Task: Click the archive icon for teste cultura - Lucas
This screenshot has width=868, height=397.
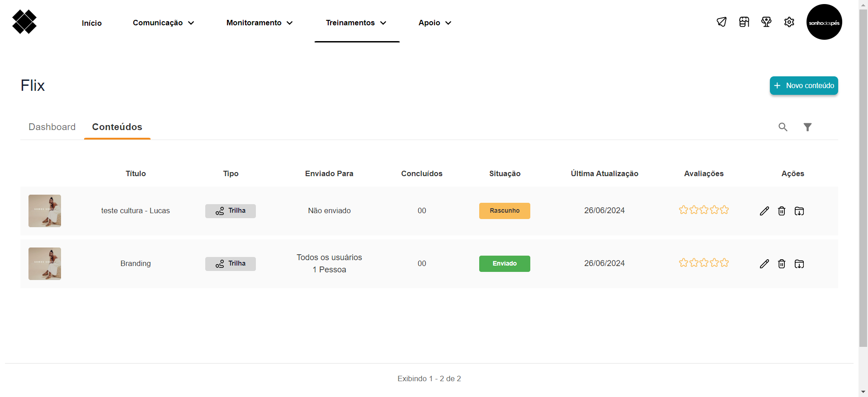Action: point(799,211)
